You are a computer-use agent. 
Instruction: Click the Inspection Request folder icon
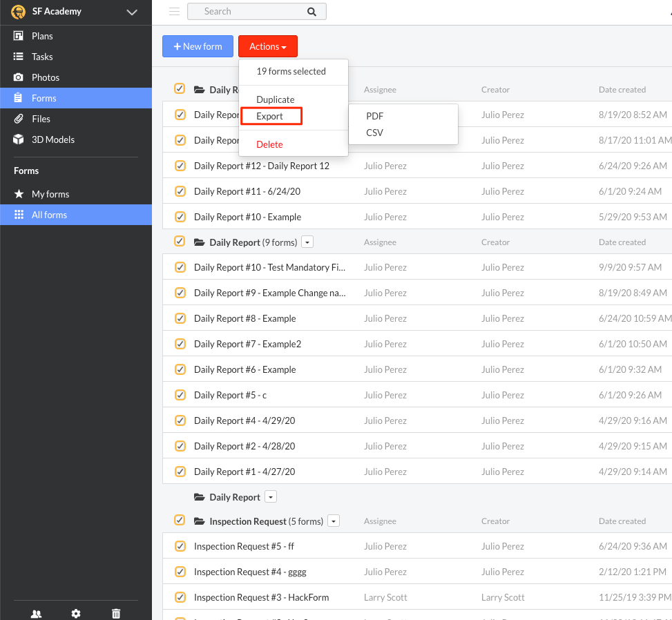pyautogui.click(x=200, y=521)
